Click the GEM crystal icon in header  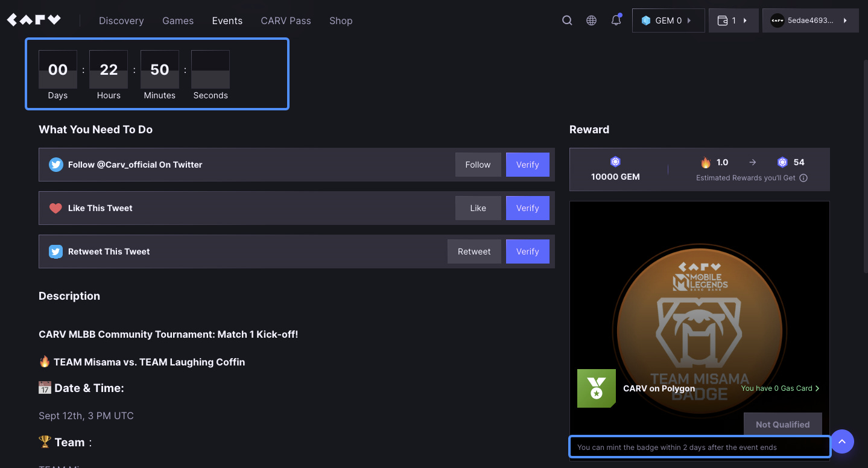[x=646, y=21]
